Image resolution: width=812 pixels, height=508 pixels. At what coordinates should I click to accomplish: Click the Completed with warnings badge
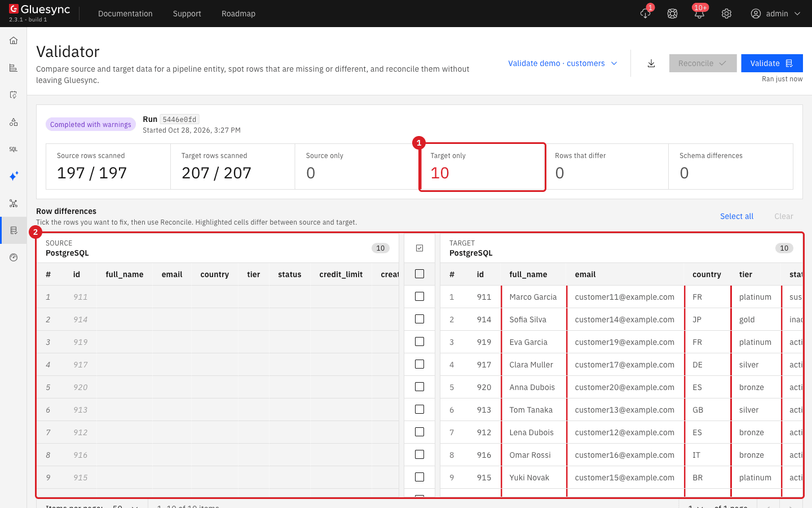(91, 124)
